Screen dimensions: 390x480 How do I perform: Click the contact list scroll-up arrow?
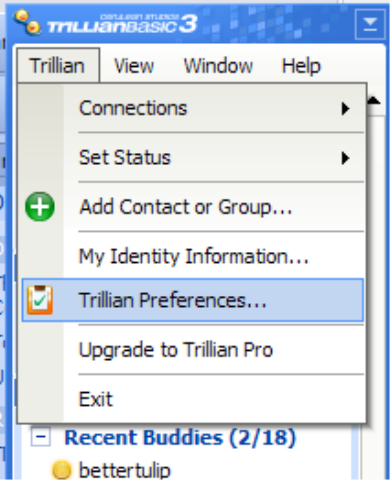374,101
